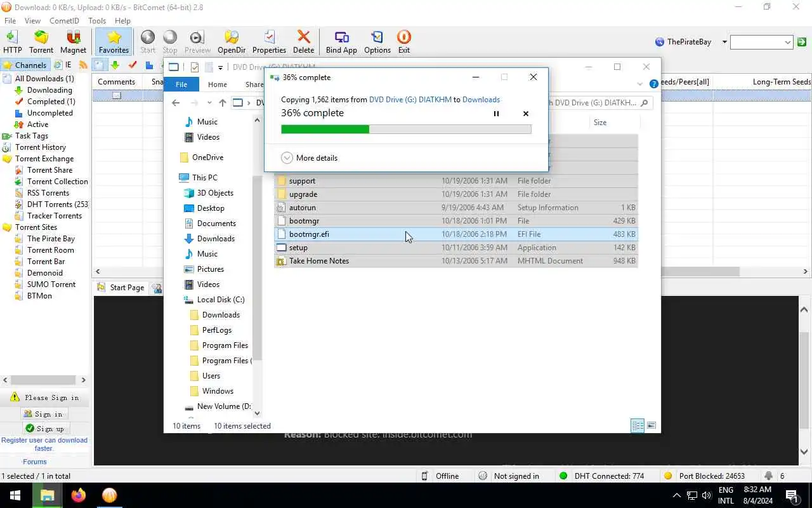Click the Firefox icon in the taskbar
The height and width of the screenshot is (508, 812).
click(x=79, y=495)
